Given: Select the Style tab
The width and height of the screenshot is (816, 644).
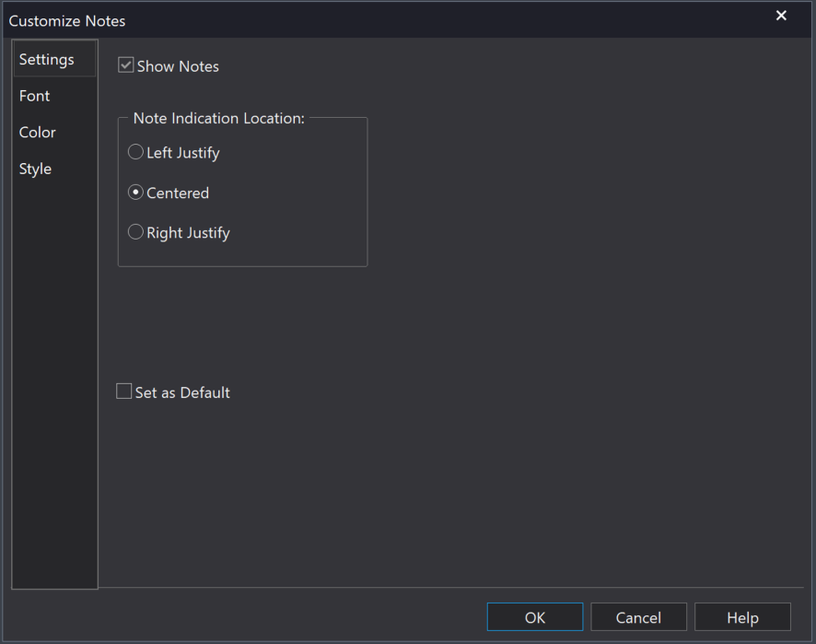Looking at the screenshot, I should tap(36, 170).
